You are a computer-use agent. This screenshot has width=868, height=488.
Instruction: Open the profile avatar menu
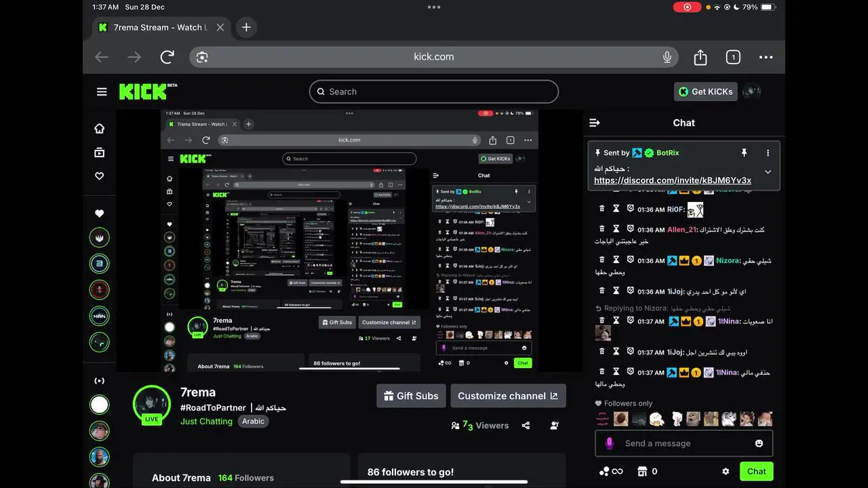pos(751,91)
